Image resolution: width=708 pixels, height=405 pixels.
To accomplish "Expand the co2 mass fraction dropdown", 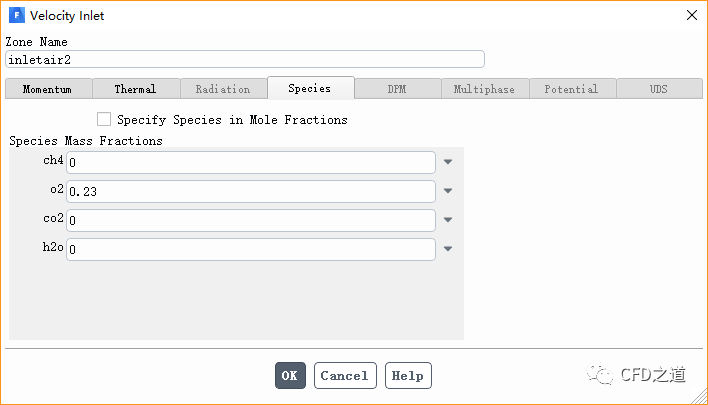I will pyautogui.click(x=448, y=220).
